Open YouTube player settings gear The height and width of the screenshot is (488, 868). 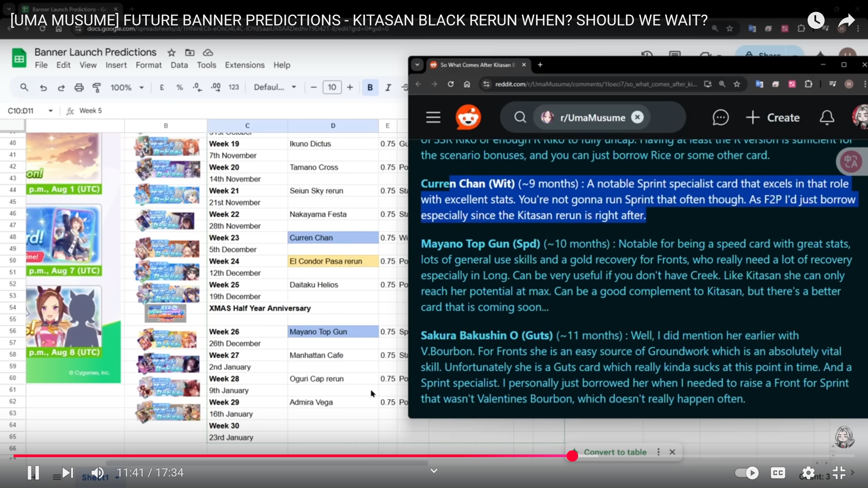coord(808,473)
